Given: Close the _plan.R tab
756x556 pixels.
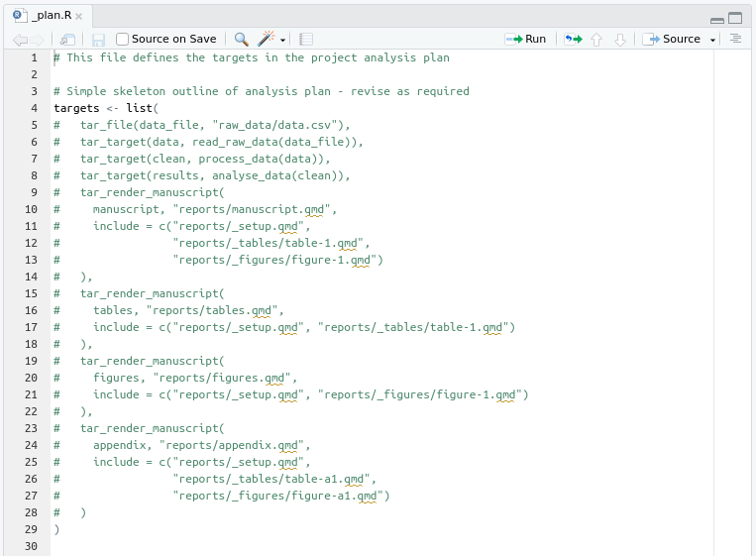Looking at the screenshot, I should [x=79, y=17].
